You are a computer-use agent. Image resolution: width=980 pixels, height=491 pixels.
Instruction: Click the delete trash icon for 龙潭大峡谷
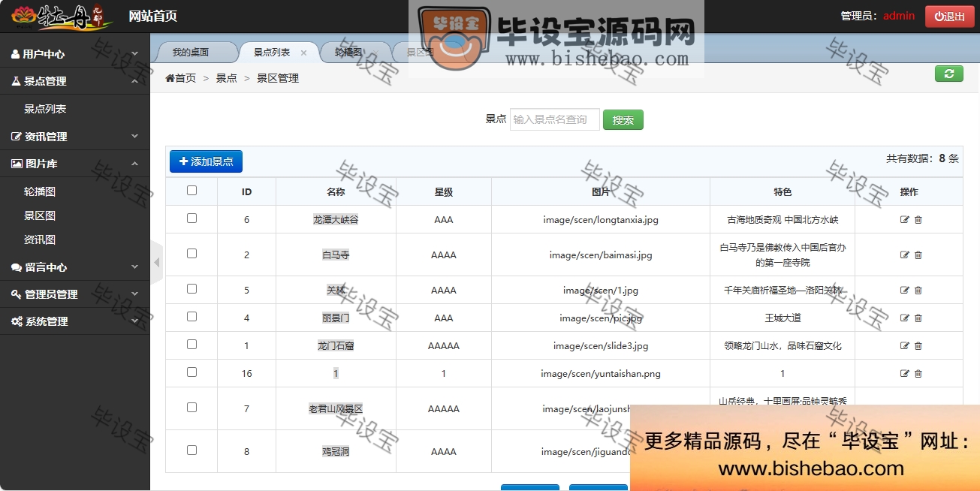point(918,220)
